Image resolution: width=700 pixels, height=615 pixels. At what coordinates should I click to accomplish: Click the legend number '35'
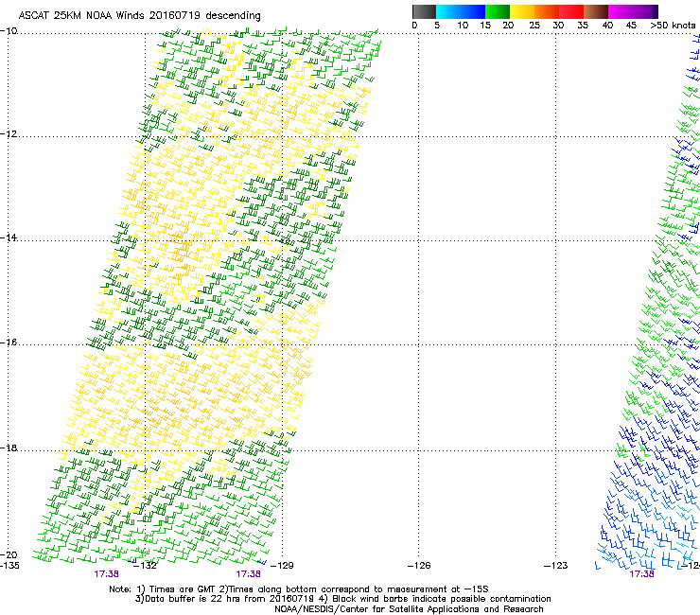click(583, 26)
